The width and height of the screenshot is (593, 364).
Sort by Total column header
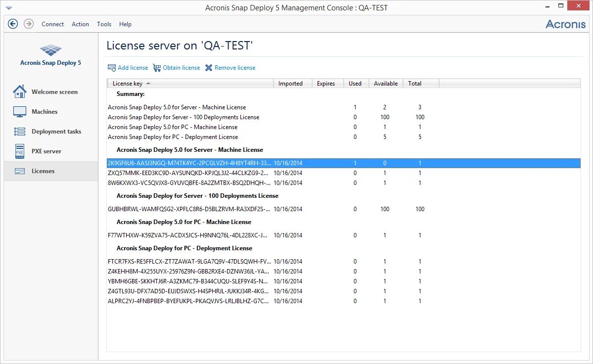[421, 83]
